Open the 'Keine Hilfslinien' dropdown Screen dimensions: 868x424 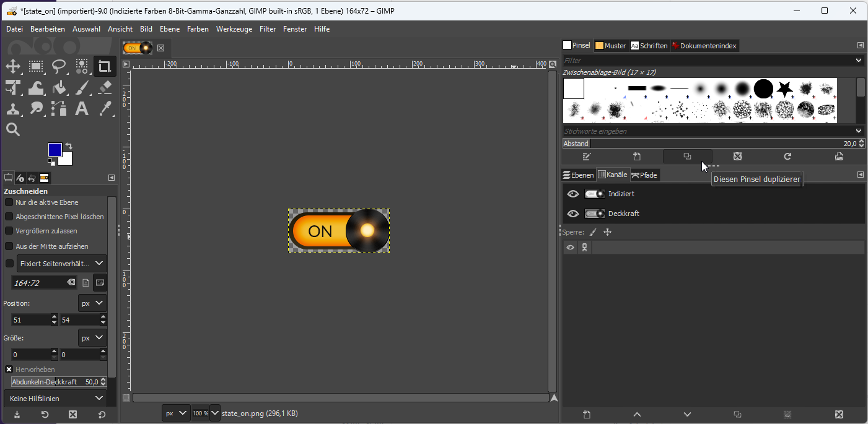point(55,398)
